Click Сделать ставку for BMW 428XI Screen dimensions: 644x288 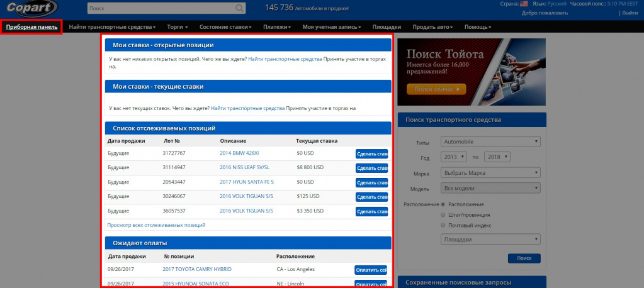pyautogui.click(x=371, y=154)
